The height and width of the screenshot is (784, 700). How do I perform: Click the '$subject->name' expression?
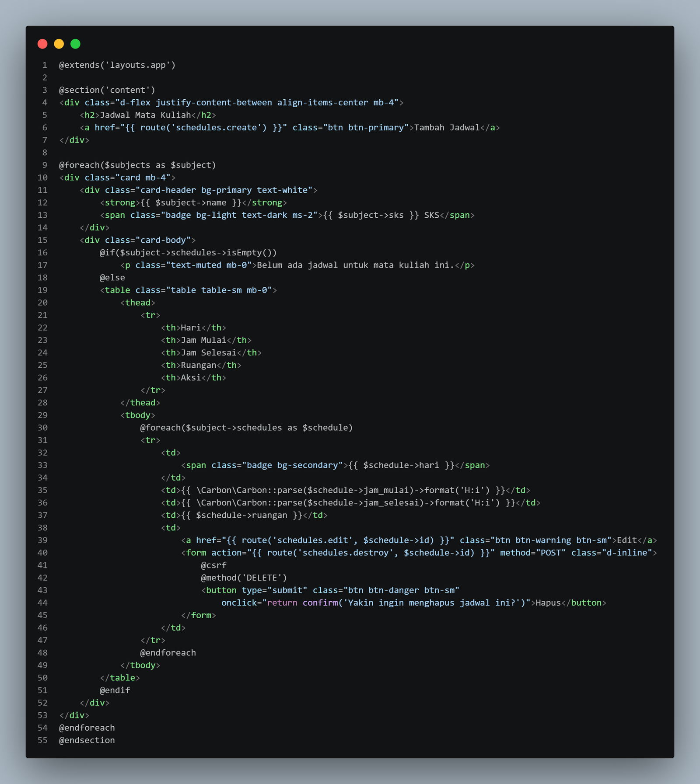click(x=191, y=203)
